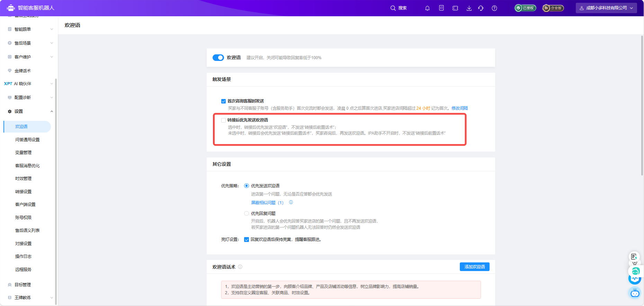644x306 pixels.
Task: Open 售后语义列表 in sidebar
Action: (x=27, y=231)
